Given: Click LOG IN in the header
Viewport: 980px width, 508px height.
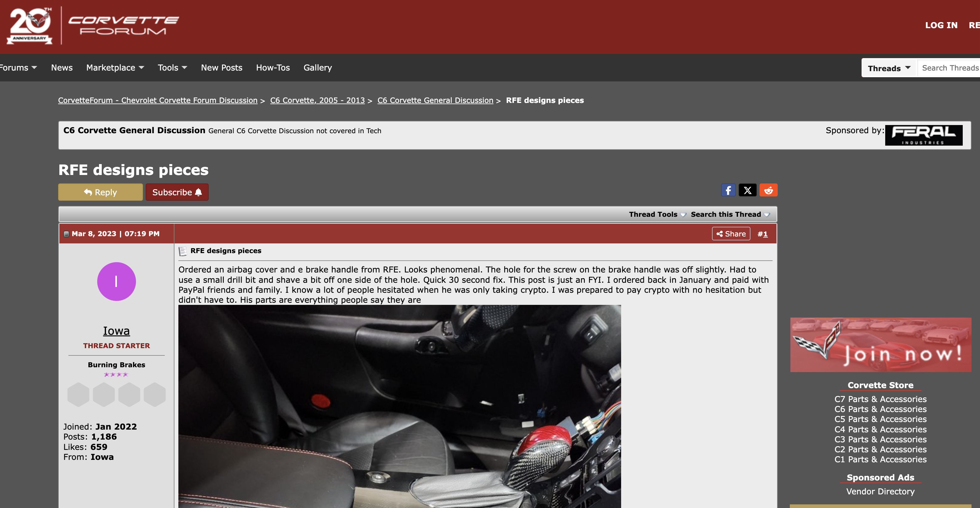Looking at the screenshot, I should point(941,25).
